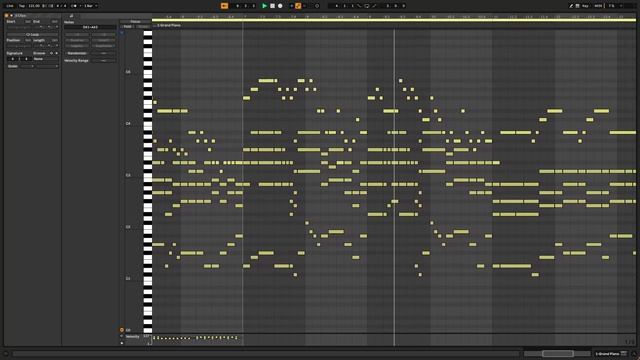Click the Randomize button
This screenshot has height=360, width=640.
[77, 53]
